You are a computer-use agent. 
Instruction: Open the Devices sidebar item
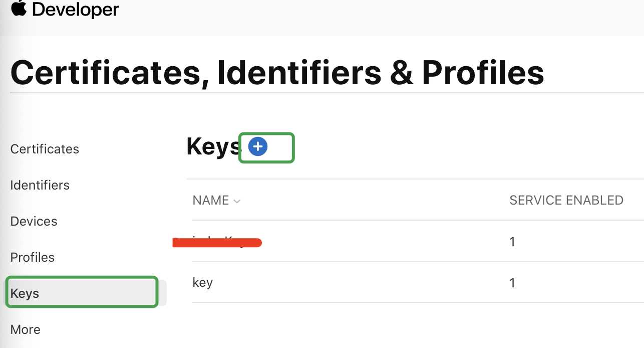34,221
